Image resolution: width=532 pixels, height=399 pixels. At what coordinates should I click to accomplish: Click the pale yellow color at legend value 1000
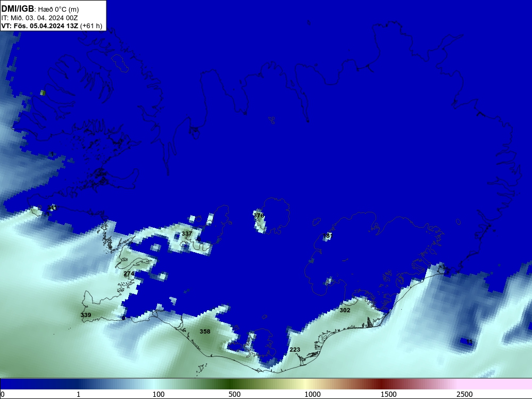(305, 384)
